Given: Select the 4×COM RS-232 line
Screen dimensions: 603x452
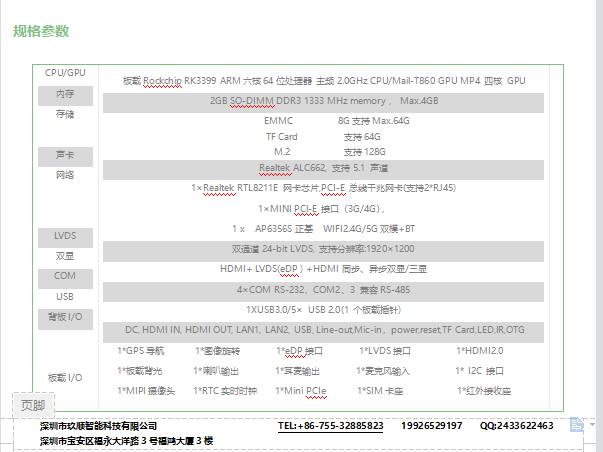Looking at the screenshot, I should point(323,290).
